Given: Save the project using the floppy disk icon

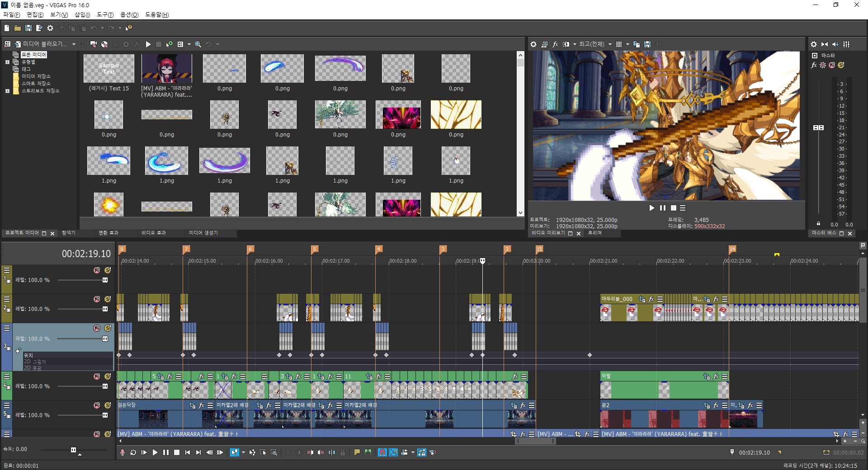Looking at the screenshot, I should [x=28, y=28].
